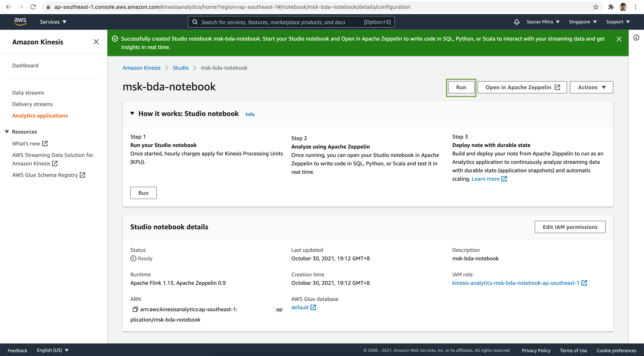Click the AWS search input field
The height and width of the screenshot is (356, 644).
[x=291, y=22]
